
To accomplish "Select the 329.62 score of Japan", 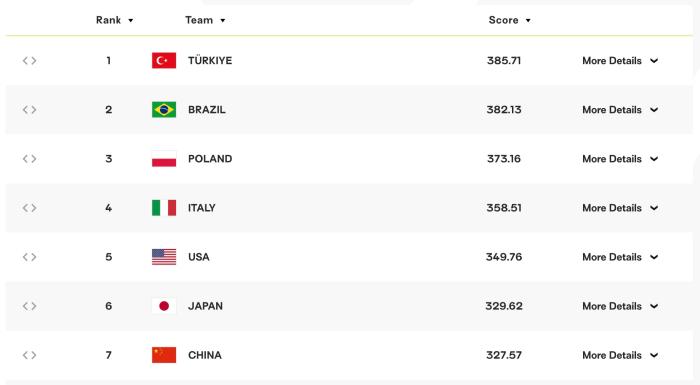I will click(504, 306).
